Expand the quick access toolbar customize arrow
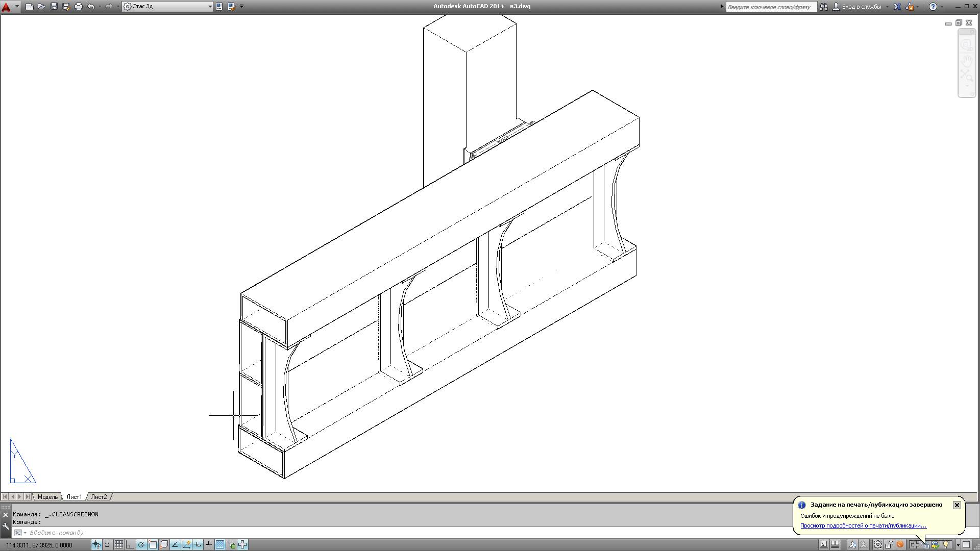 click(242, 7)
